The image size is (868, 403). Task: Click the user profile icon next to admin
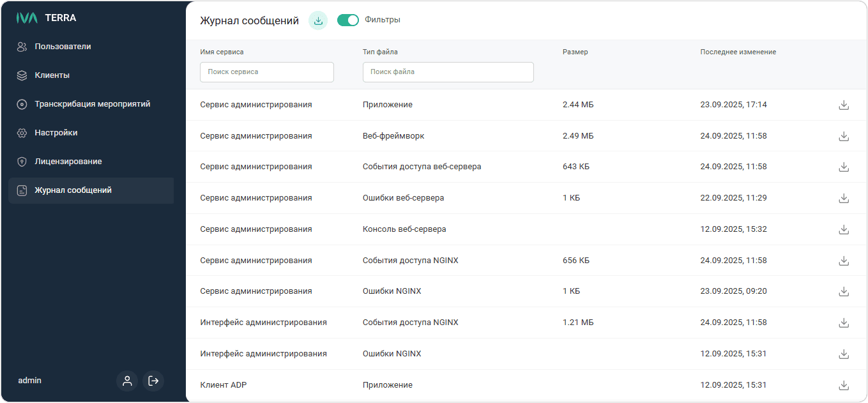coord(127,381)
